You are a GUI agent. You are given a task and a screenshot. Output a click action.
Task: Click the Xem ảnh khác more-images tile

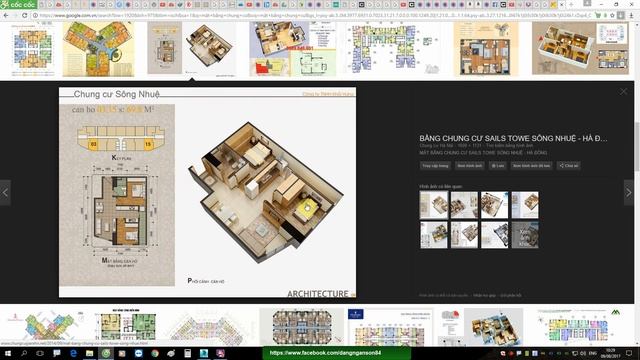pos(525,235)
